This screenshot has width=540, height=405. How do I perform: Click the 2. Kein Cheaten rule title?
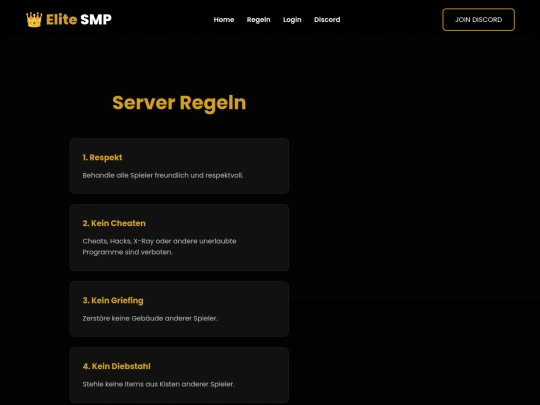114,223
